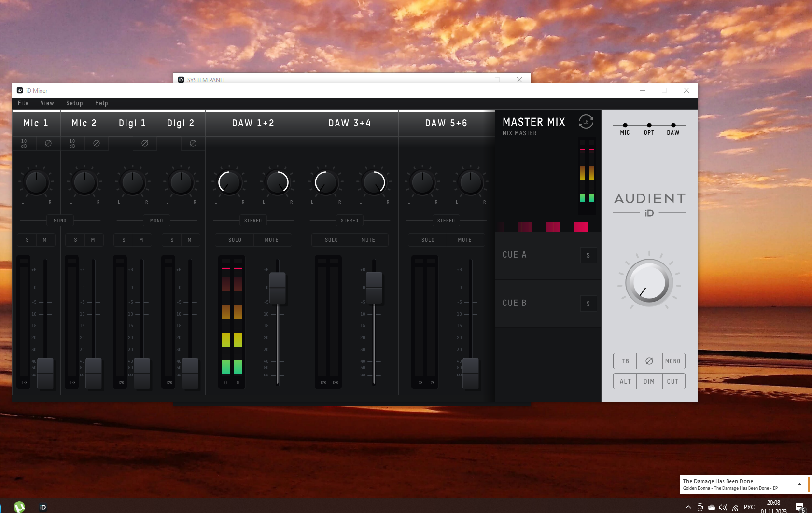Solo the DAW 1+2 channel
812x513 pixels.
[235, 240]
